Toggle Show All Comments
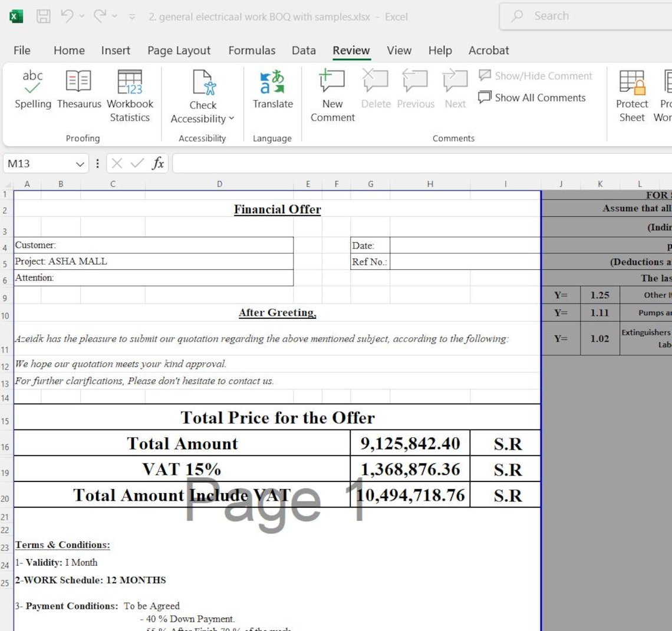This screenshot has width=672, height=631. (532, 98)
